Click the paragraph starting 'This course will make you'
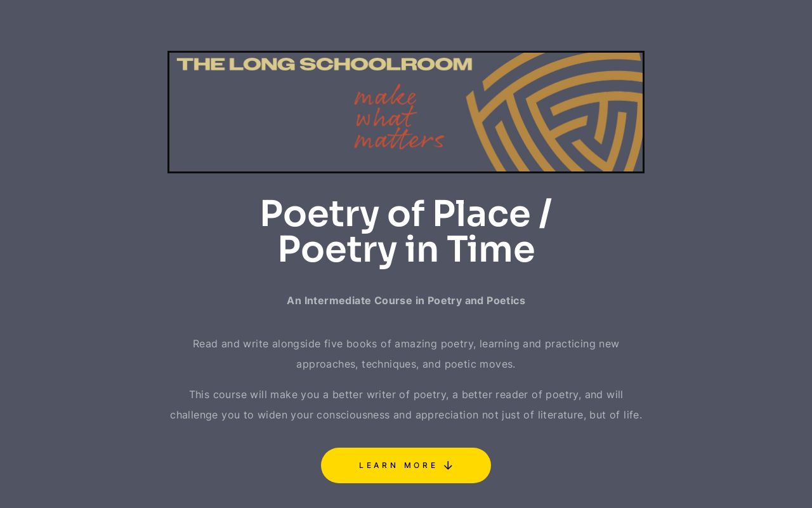The image size is (812, 508). click(x=406, y=404)
